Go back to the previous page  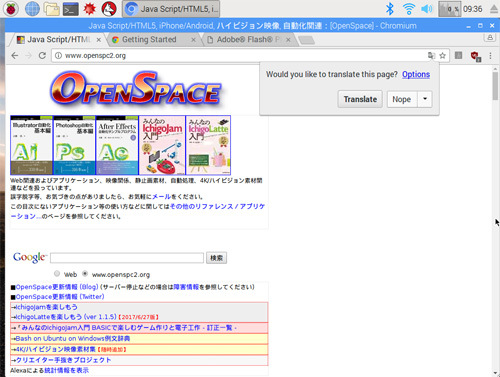point(15,55)
